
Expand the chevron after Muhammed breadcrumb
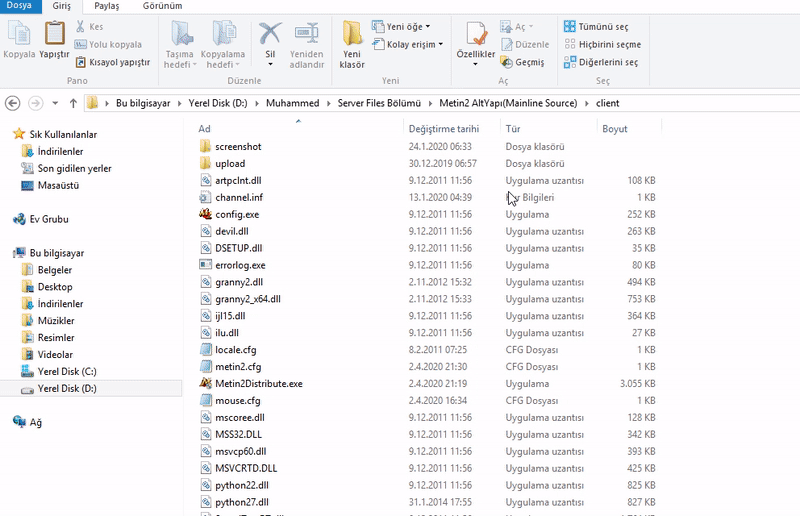coord(328,103)
